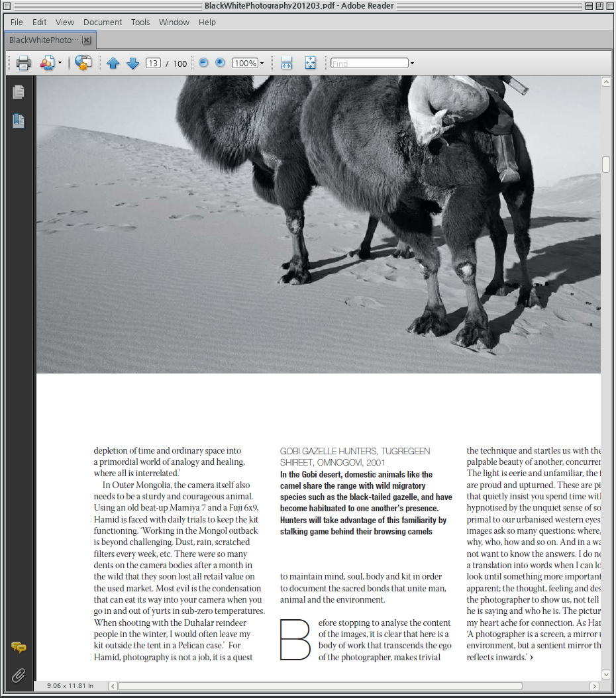Click the page size 9.06 x 11.81 in
Viewport: 616px width, 698px height.
coord(70,686)
